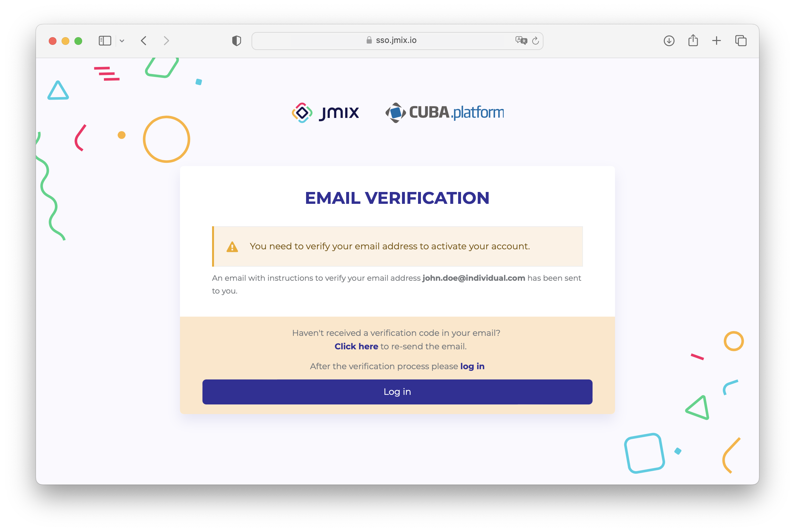The height and width of the screenshot is (532, 795).
Task: Click the warning triangle alert icon
Action: coord(232,246)
